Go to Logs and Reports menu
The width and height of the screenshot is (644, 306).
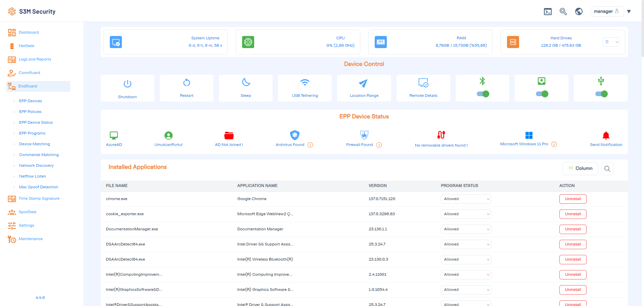coord(35,59)
